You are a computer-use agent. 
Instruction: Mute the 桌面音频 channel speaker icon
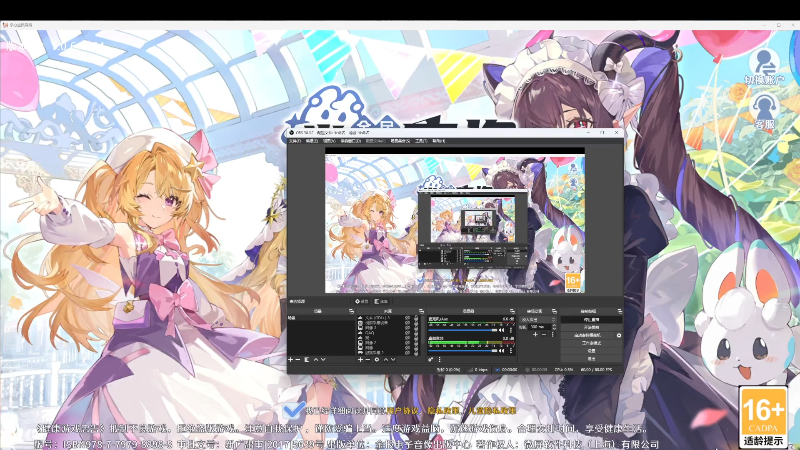pos(501,351)
